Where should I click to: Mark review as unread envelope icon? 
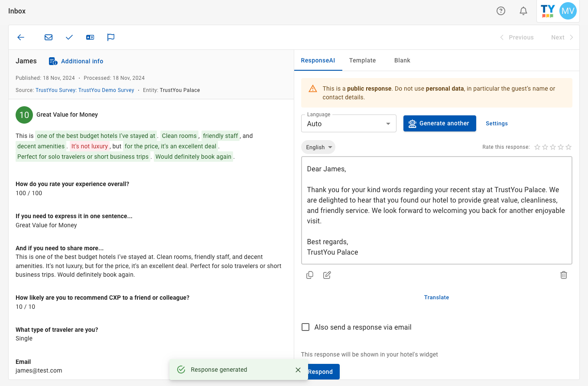49,37
